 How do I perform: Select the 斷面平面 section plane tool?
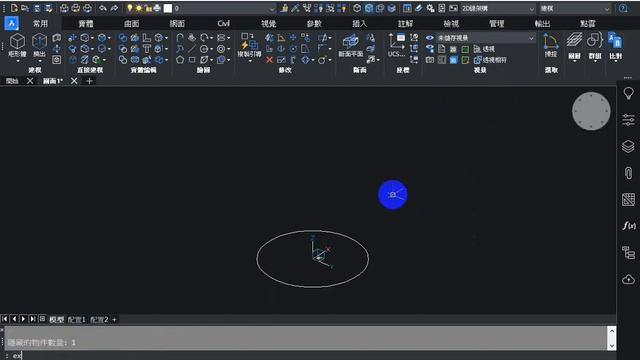(x=351, y=46)
